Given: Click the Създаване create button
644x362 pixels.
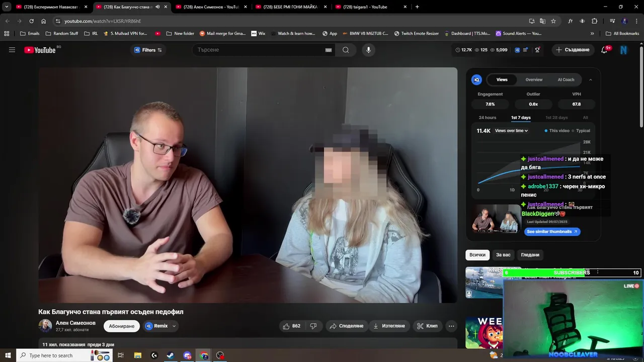Looking at the screenshot, I should pyautogui.click(x=573, y=50).
